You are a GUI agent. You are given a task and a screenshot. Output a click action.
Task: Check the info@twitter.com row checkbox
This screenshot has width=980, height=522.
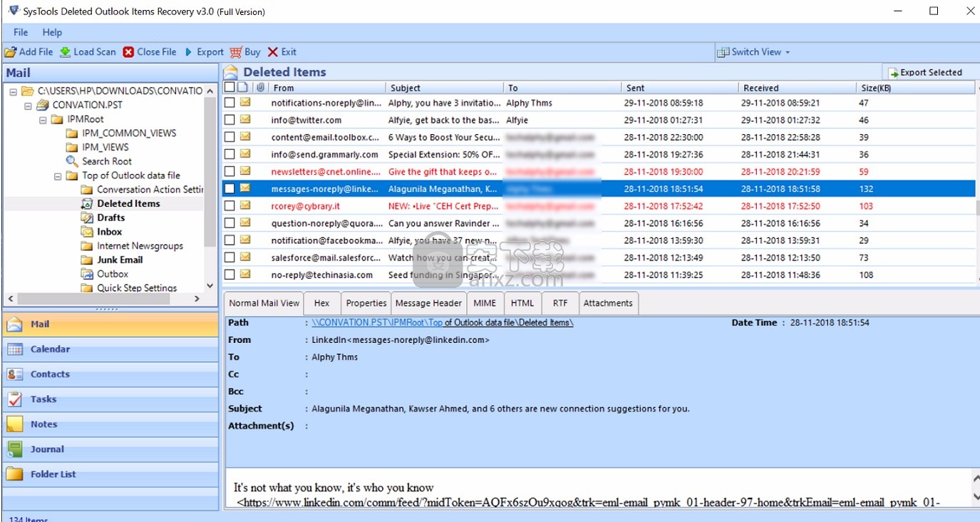point(229,120)
